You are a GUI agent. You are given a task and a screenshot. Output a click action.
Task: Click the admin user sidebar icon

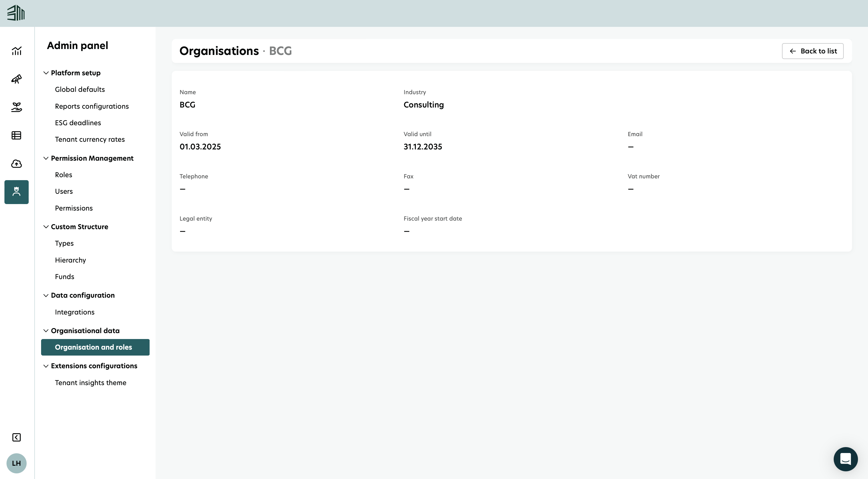pyautogui.click(x=17, y=192)
